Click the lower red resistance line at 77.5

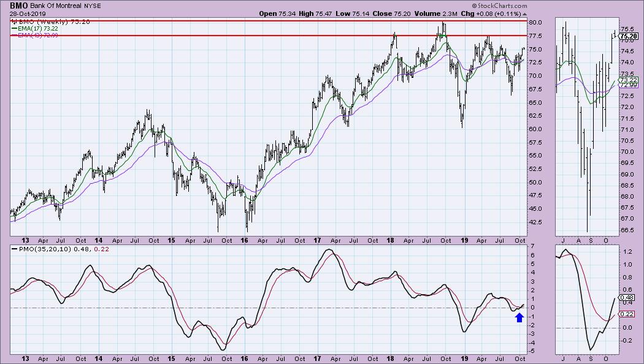click(x=268, y=36)
